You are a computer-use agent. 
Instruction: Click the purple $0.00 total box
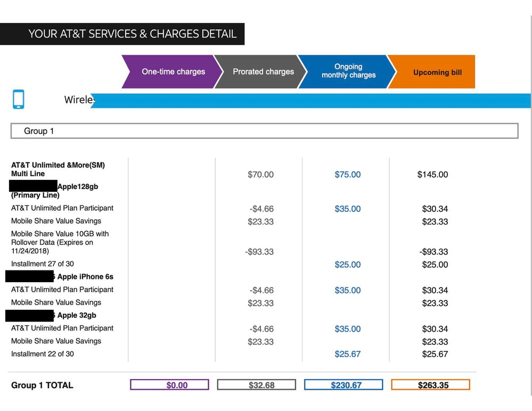pos(169,385)
